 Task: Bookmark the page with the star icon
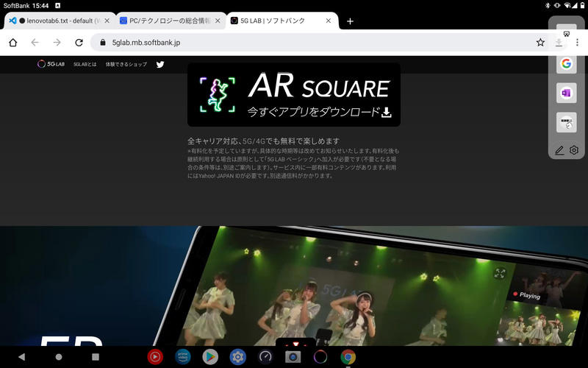(540, 43)
